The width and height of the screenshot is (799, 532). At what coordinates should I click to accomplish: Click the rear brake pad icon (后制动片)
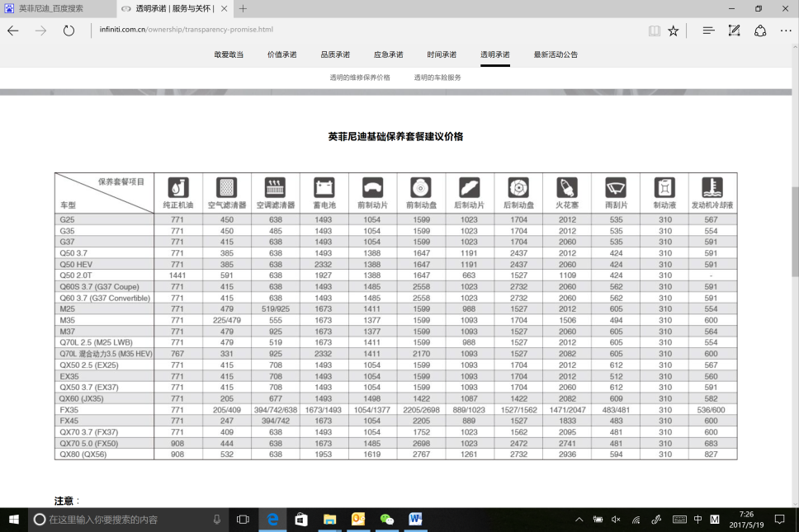point(470,187)
